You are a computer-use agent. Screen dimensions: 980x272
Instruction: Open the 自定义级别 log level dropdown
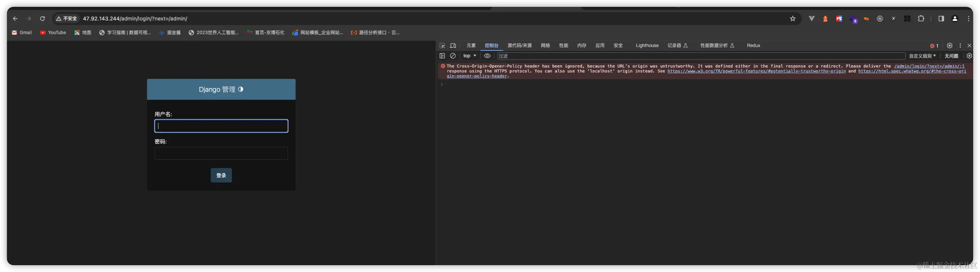(x=922, y=56)
